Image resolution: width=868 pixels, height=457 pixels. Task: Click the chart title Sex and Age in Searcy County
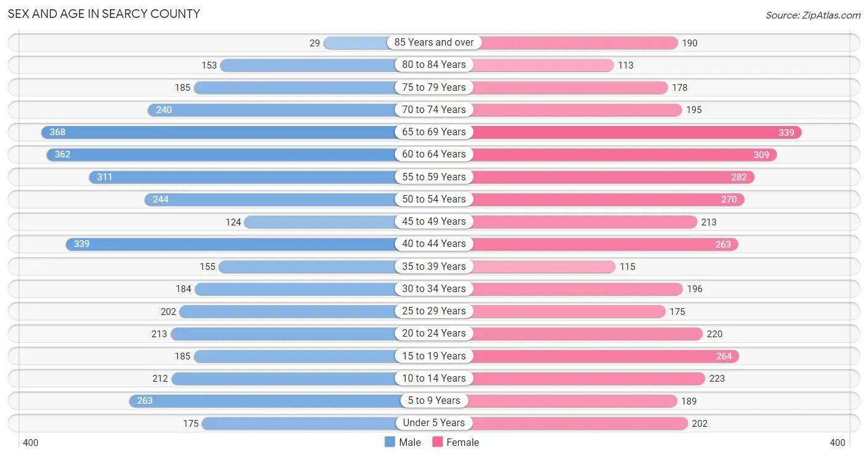tap(104, 14)
